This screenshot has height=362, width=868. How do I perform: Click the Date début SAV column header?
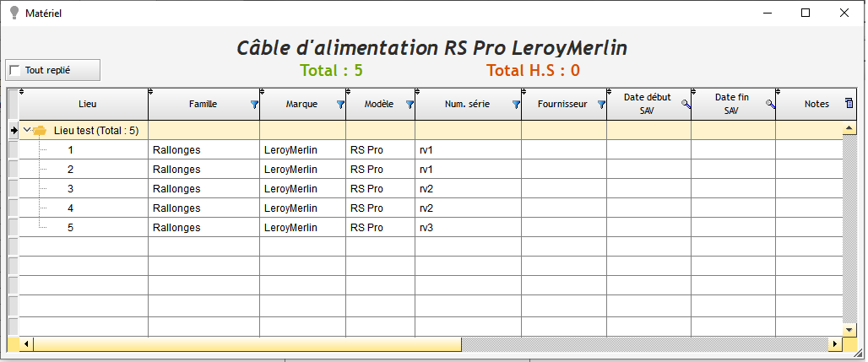pos(647,104)
